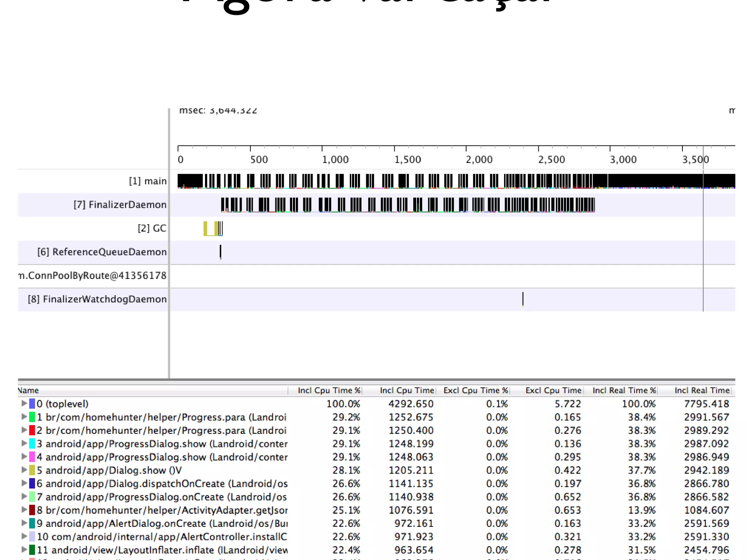Viewport: 747px width, 560px height.
Task: Sort by Incl Cpu Time % column
Action: [329, 390]
